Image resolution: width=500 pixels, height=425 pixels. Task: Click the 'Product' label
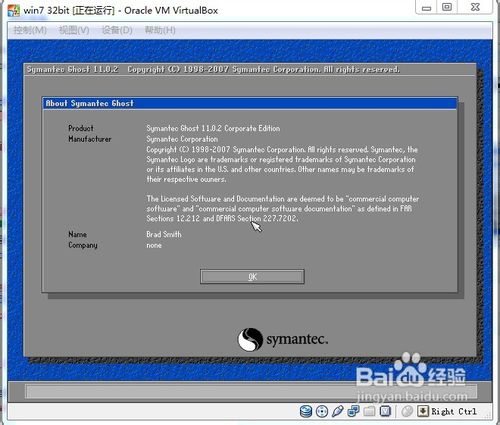click(81, 128)
